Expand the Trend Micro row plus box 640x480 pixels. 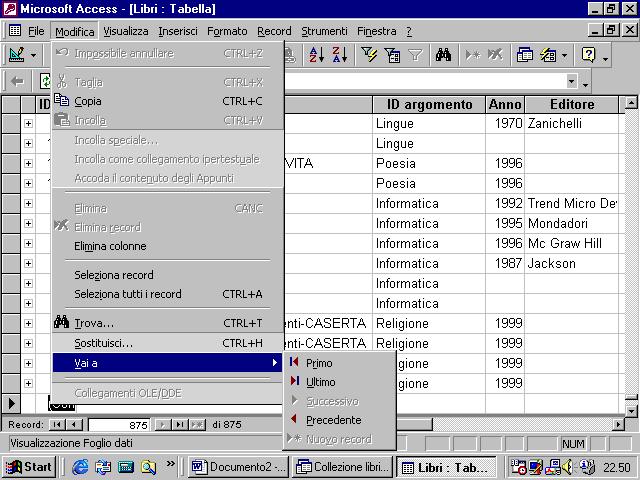[28, 203]
